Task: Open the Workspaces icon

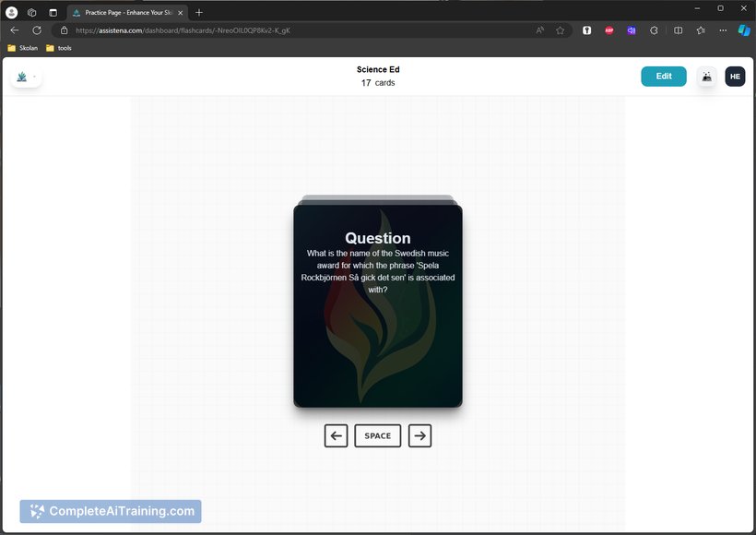Action: (x=32, y=13)
